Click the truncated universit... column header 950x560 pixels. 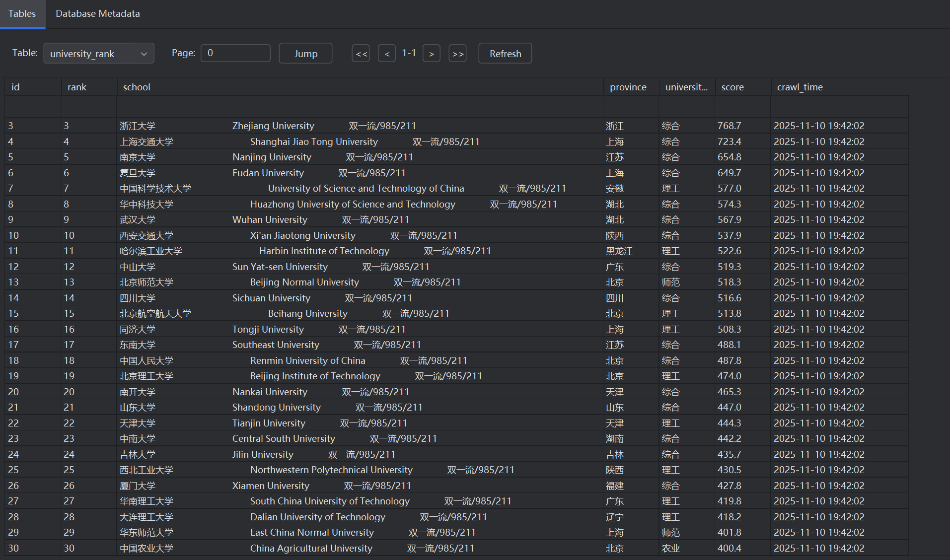(x=687, y=87)
